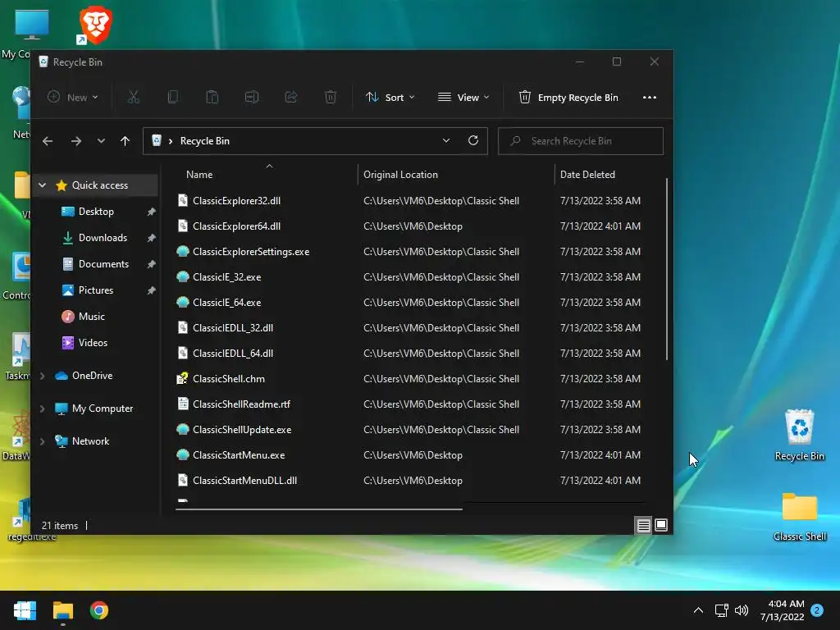Image resolution: width=840 pixels, height=630 pixels.
Task: Expand address bar history dropdown
Action: coord(445,140)
